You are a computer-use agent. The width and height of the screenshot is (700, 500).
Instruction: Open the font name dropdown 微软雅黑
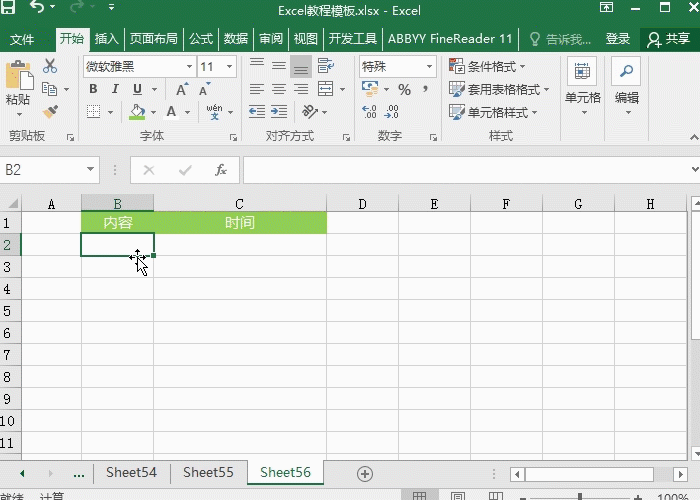(139, 67)
